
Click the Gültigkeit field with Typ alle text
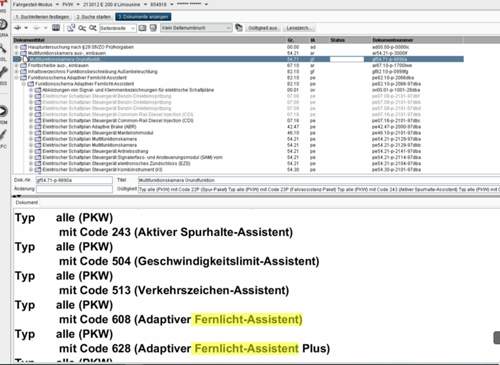[x=318, y=189]
